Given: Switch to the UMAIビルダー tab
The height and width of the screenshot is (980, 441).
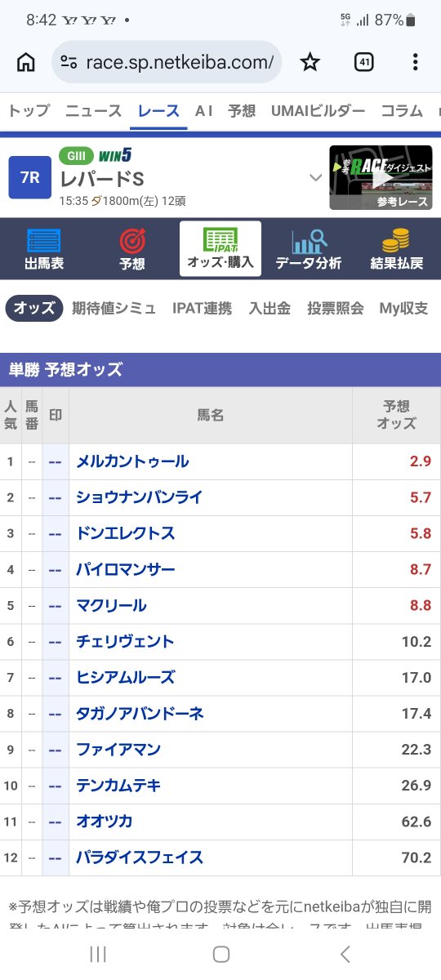Looking at the screenshot, I should click(x=318, y=111).
